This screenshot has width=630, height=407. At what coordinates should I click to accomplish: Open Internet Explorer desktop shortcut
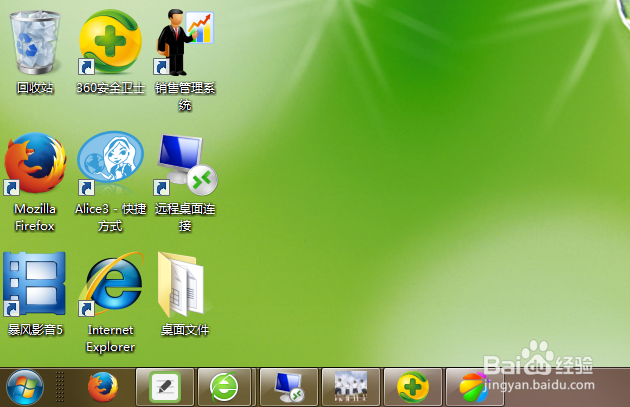pyautogui.click(x=111, y=284)
